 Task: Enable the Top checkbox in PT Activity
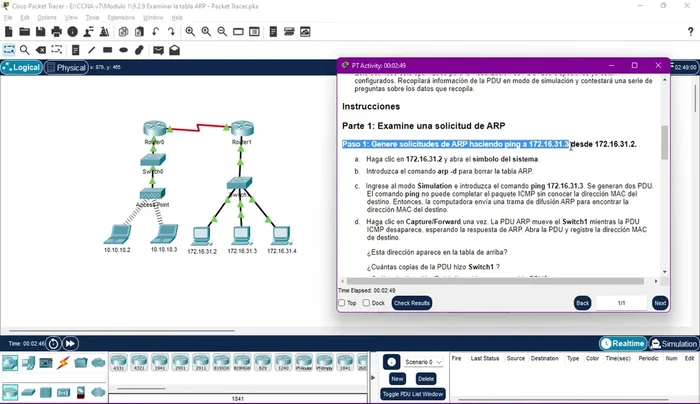click(342, 303)
